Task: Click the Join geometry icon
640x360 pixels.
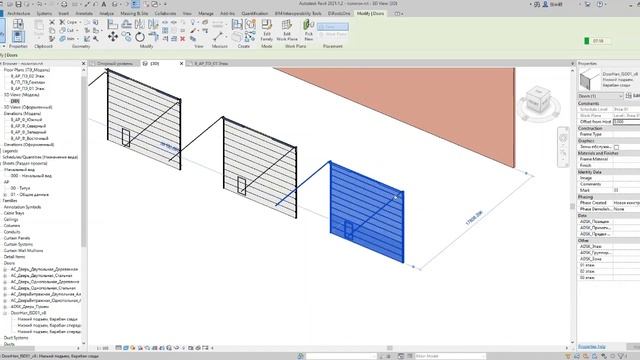Action: (x=62, y=39)
